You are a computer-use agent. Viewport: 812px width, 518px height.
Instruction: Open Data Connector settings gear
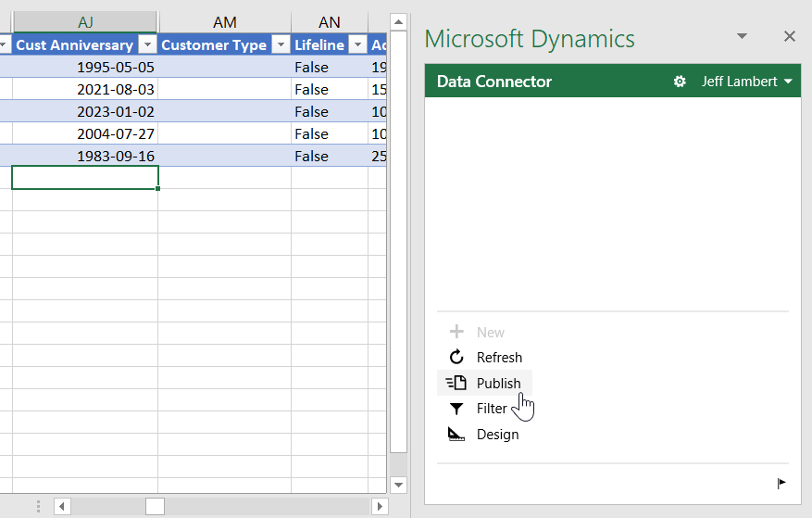[680, 82]
